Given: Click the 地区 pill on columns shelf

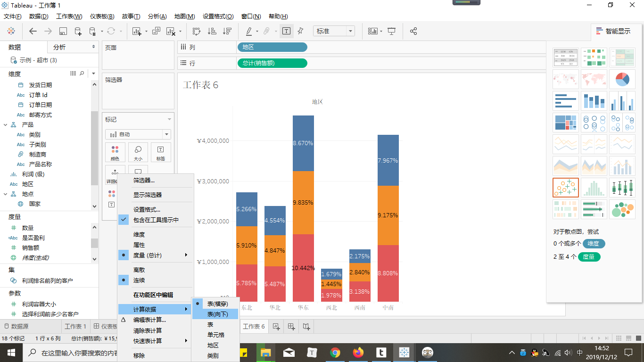Looking at the screenshot, I should pos(272,47).
